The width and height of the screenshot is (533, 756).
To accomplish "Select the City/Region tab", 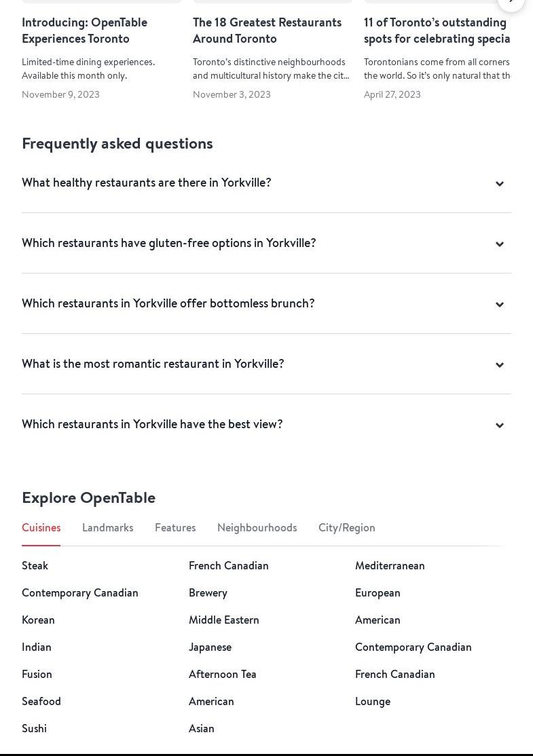I will click(x=346, y=528).
